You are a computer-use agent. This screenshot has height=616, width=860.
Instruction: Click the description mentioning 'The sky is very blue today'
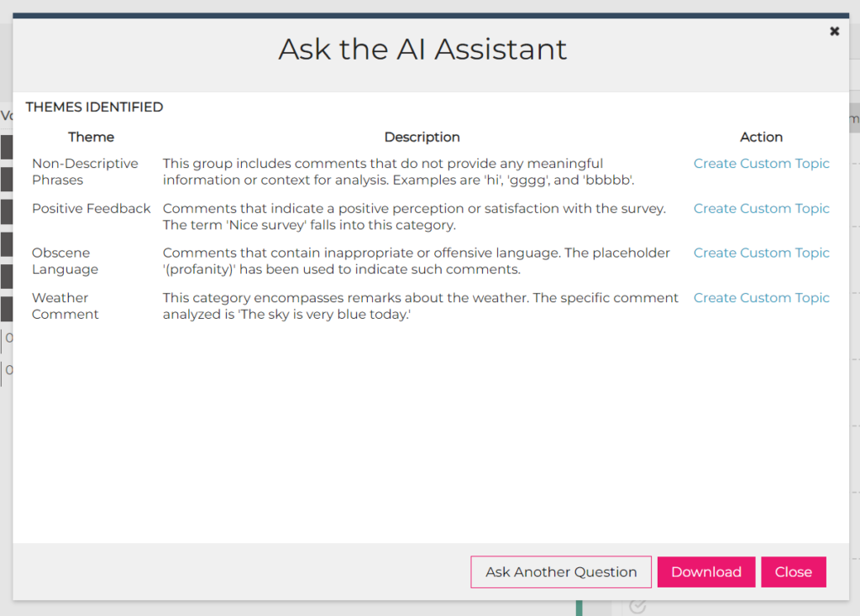click(x=420, y=305)
